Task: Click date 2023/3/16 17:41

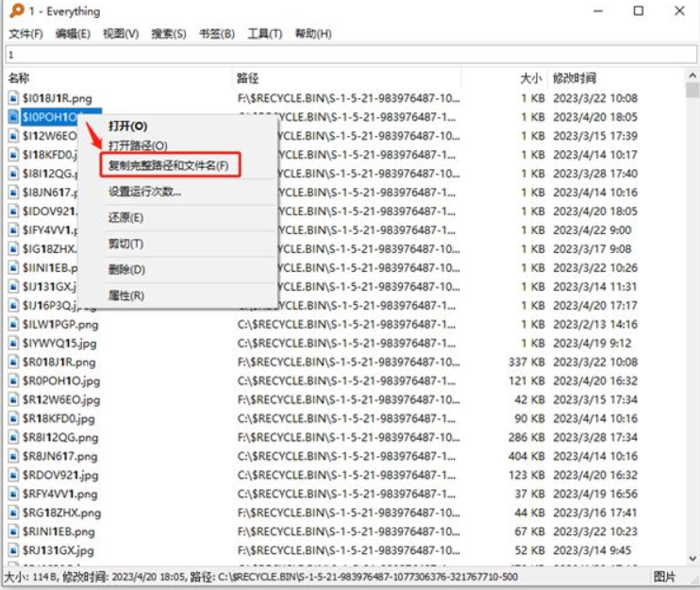Action: point(595,513)
